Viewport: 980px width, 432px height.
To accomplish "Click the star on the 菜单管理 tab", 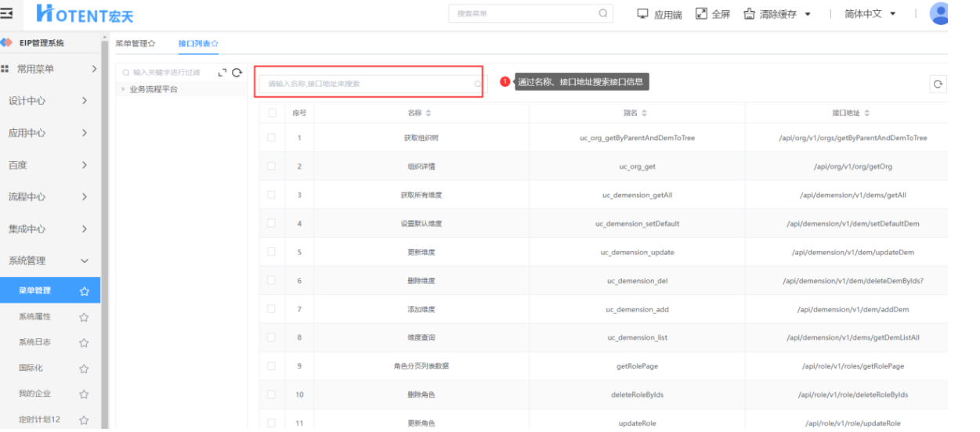I will (152, 44).
